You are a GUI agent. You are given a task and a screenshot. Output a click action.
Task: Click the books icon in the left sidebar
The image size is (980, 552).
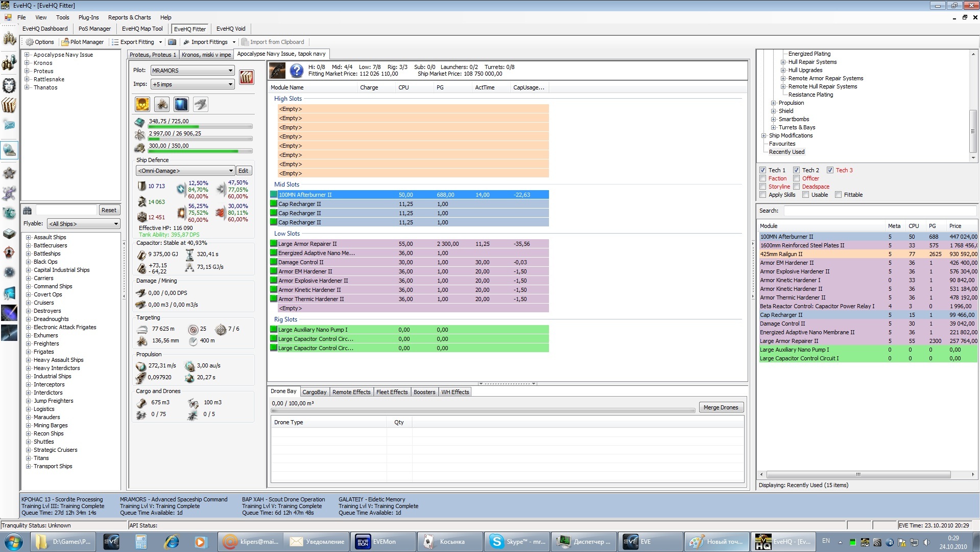pos(9,106)
